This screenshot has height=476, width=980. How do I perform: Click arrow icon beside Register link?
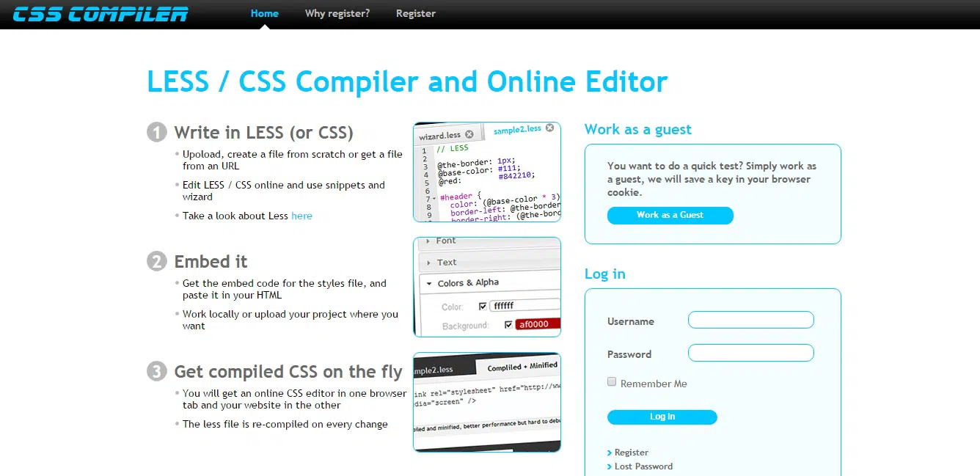[610, 453]
